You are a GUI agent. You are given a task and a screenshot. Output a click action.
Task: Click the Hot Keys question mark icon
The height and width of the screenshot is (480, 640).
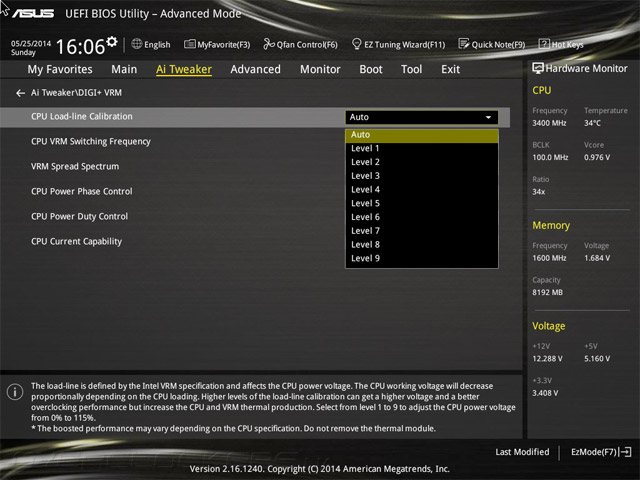(x=544, y=44)
